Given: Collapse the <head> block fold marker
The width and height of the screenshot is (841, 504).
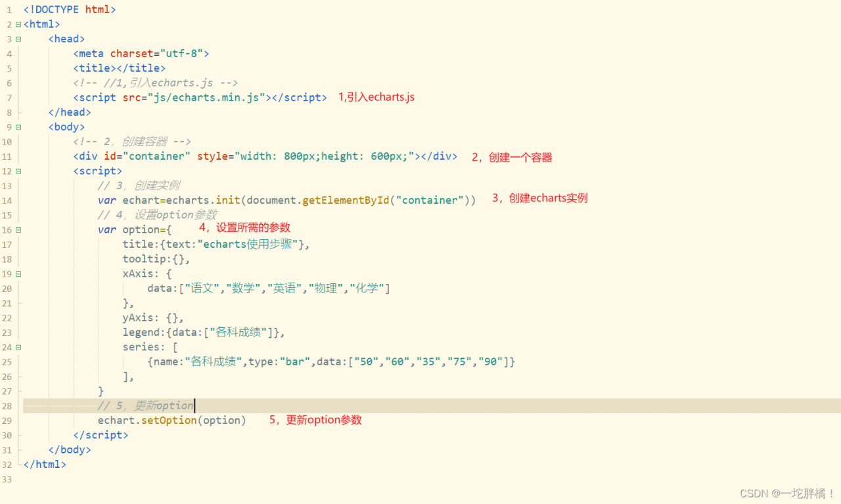Looking at the screenshot, I should (19, 39).
